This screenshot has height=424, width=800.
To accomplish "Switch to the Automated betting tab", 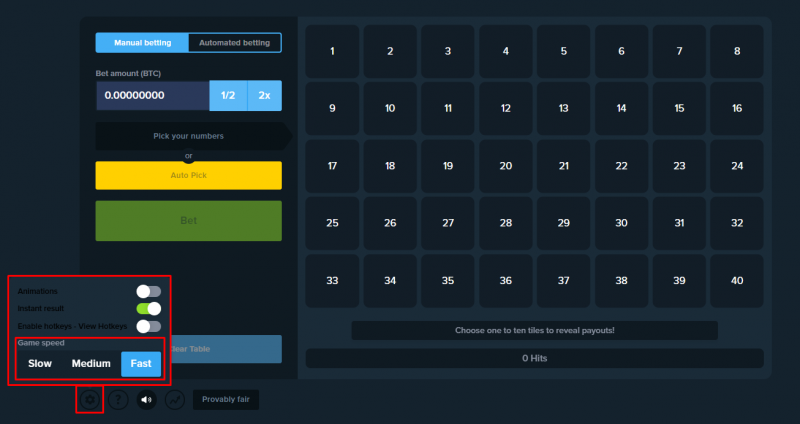I will [235, 43].
